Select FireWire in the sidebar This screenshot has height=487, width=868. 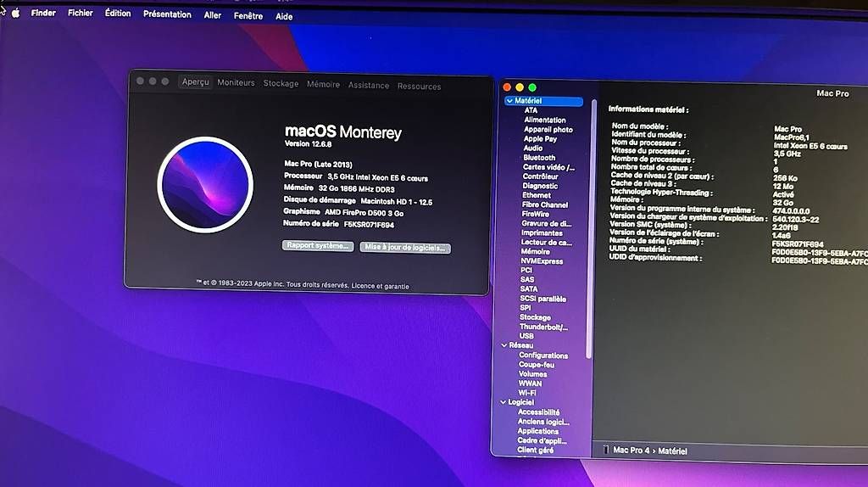click(x=536, y=214)
